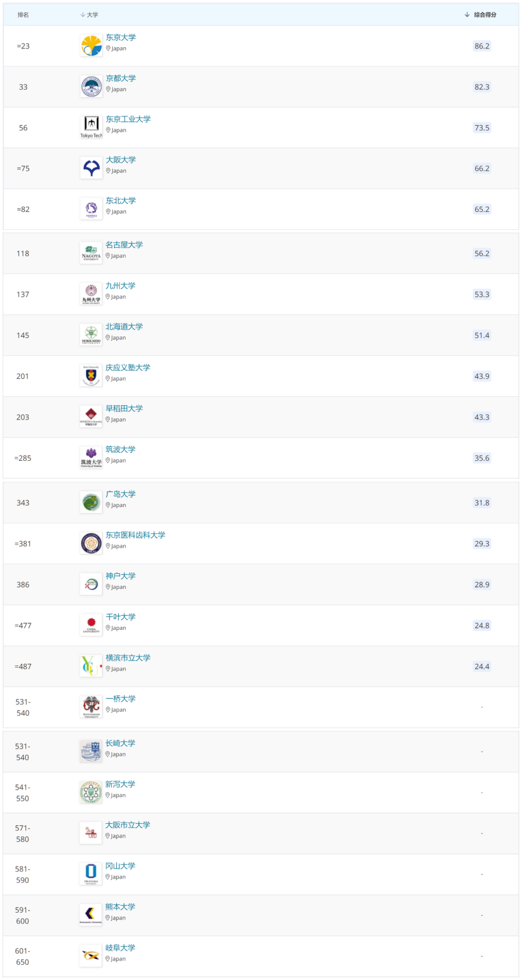Click the 冈山大学 blue logo
Viewport: 522px width, 980px height.
[91, 874]
